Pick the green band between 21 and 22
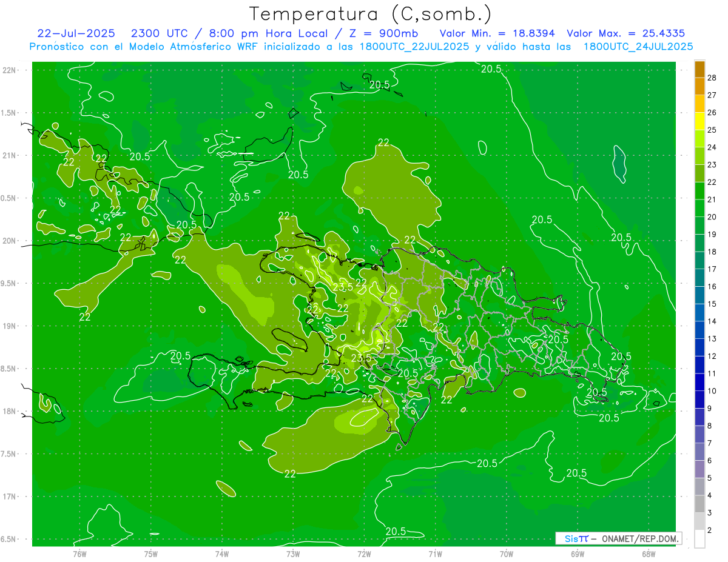The width and height of the screenshot is (728, 562). [x=699, y=190]
